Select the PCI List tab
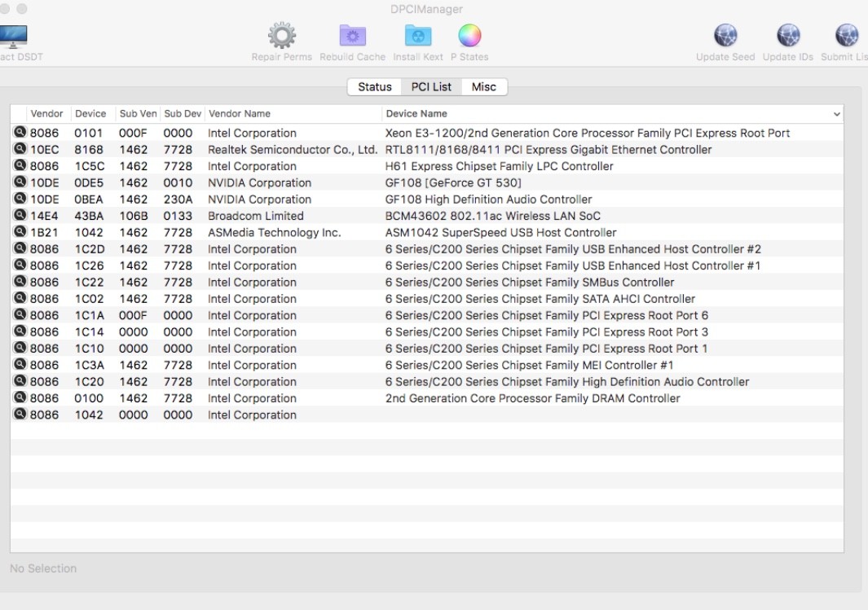Screen dimensions: 868x610 (x=431, y=87)
